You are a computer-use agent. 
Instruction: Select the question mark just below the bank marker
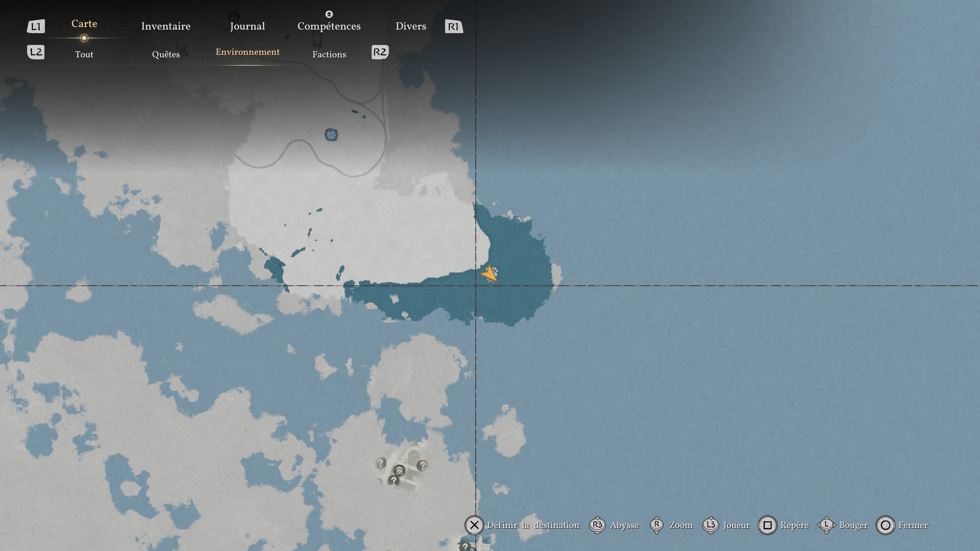[393, 480]
